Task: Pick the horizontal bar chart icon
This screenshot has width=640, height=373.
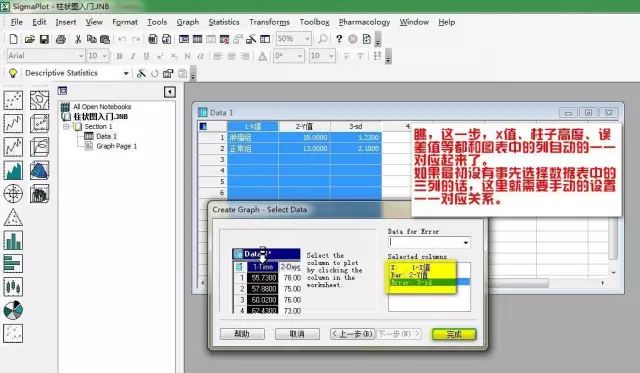Action: [x=13, y=264]
